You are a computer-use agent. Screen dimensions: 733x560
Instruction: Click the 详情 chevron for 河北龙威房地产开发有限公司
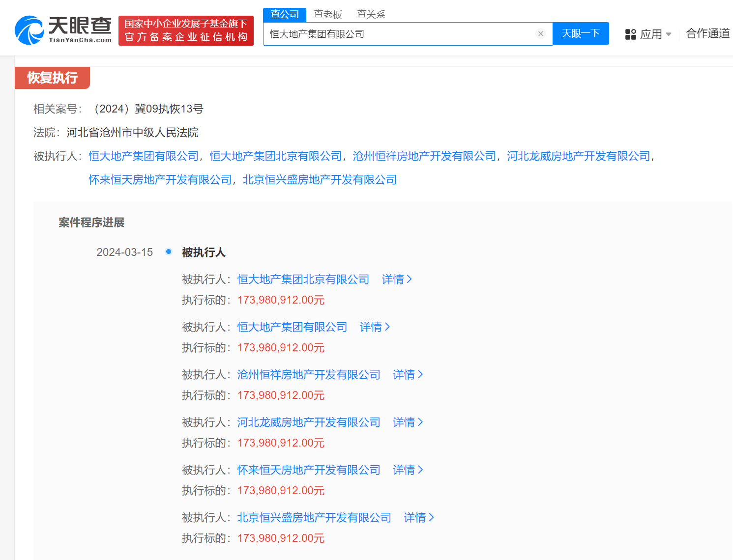408,422
